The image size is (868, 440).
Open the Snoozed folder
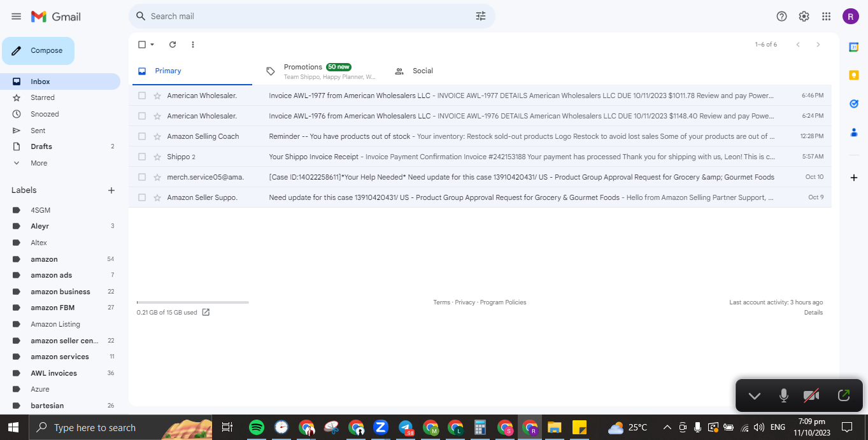click(x=60, y=114)
